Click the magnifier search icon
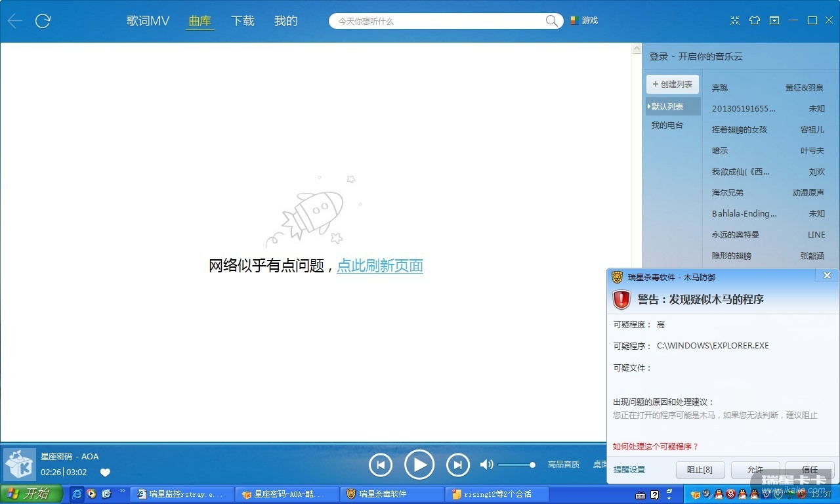This screenshot has width=840, height=504. pos(552,21)
